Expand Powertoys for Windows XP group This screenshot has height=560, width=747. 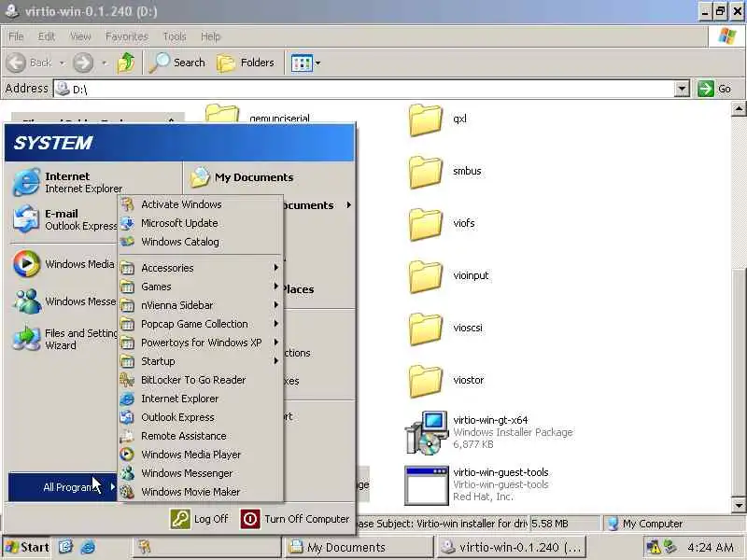[x=200, y=343]
